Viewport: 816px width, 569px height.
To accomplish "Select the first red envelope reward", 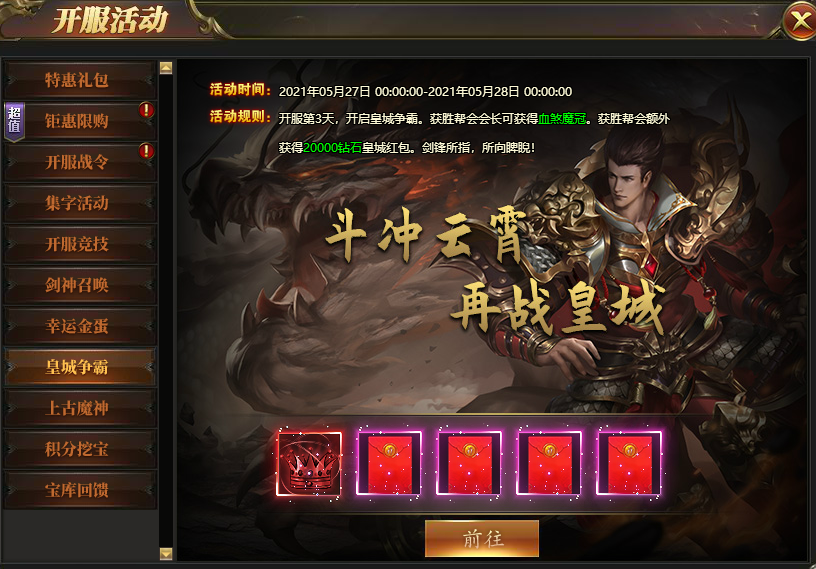I will click(x=389, y=463).
